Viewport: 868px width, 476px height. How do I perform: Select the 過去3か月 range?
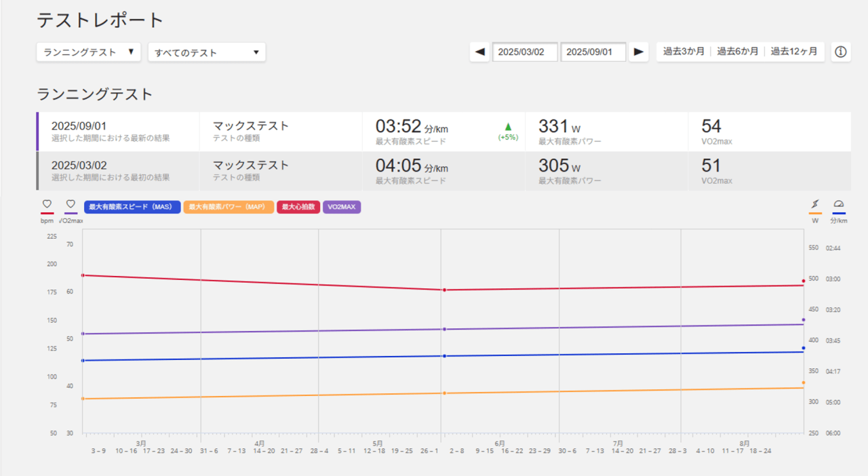pos(683,52)
